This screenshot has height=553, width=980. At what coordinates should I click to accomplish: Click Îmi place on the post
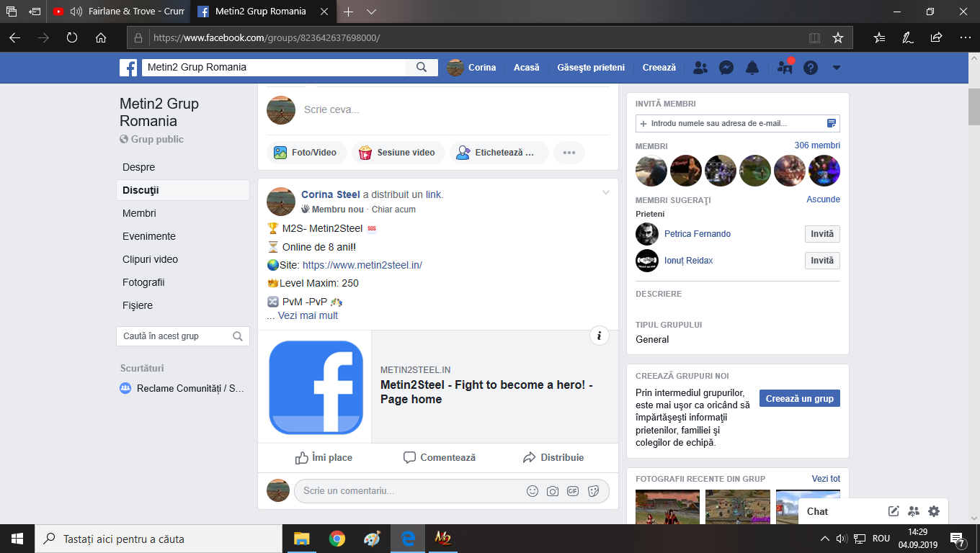pyautogui.click(x=324, y=457)
